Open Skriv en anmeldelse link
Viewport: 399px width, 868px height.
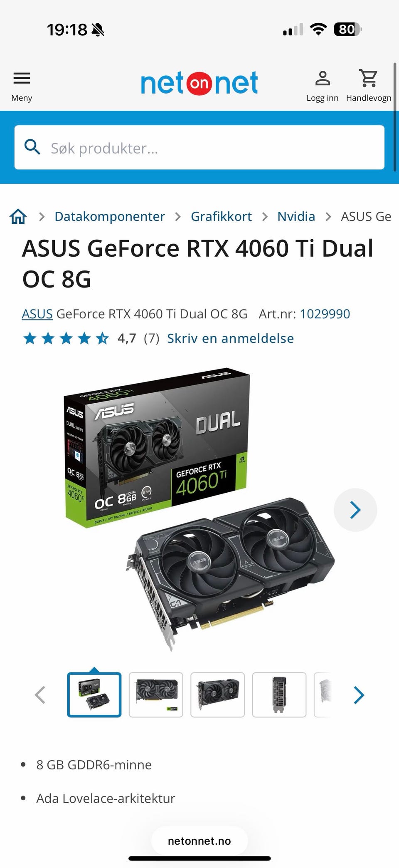tap(230, 338)
